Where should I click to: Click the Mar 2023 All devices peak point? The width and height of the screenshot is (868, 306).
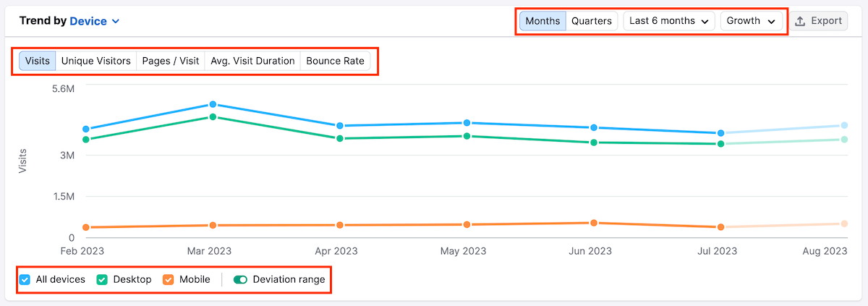(213, 105)
